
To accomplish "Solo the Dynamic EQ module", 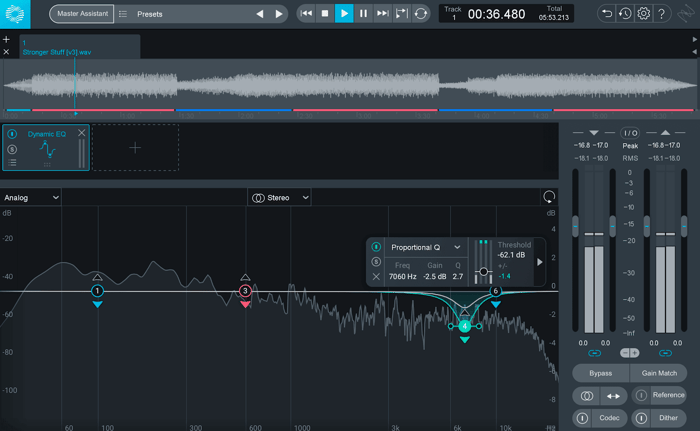I will point(12,149).
